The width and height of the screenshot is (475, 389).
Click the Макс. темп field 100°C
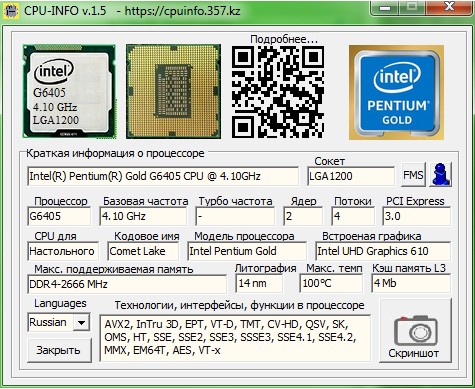click(x=331, y=284)
